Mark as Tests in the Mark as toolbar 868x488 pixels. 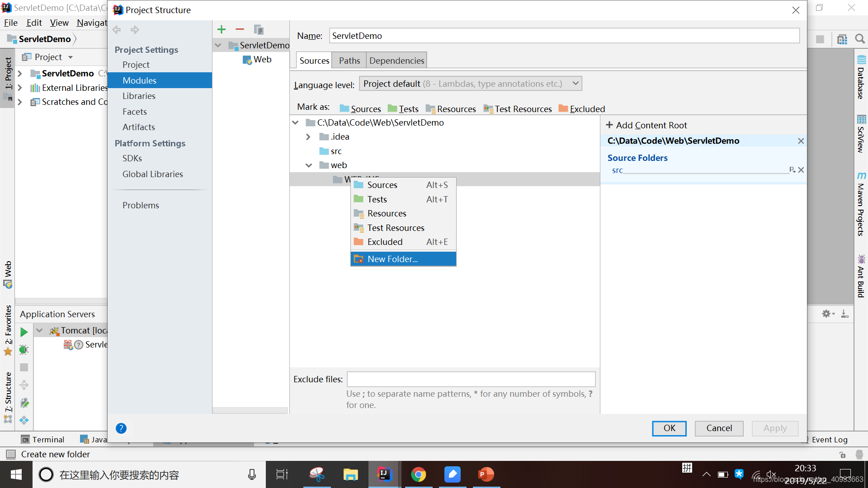403,109
